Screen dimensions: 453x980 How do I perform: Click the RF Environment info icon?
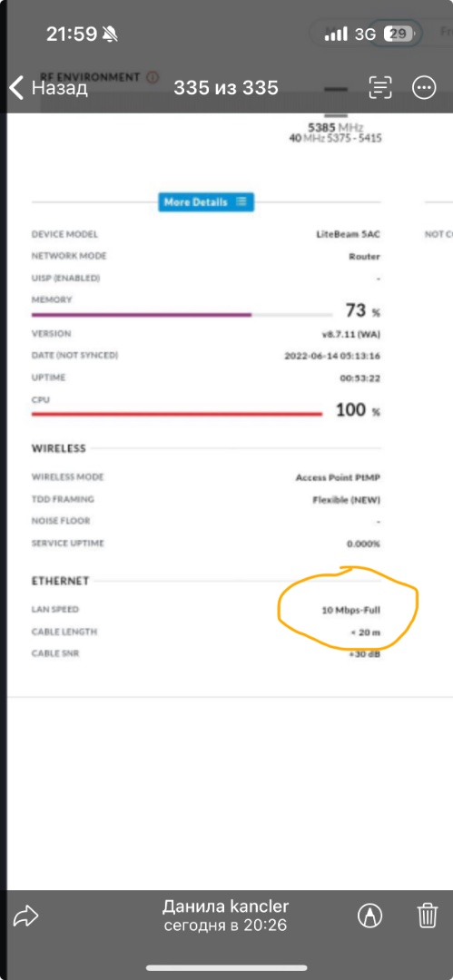[152, 77]
